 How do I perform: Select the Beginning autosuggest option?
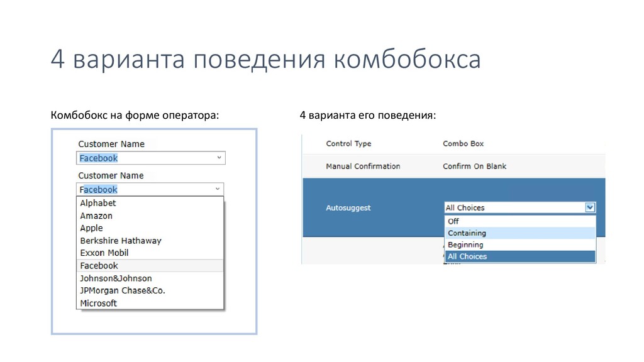[520, 244]
